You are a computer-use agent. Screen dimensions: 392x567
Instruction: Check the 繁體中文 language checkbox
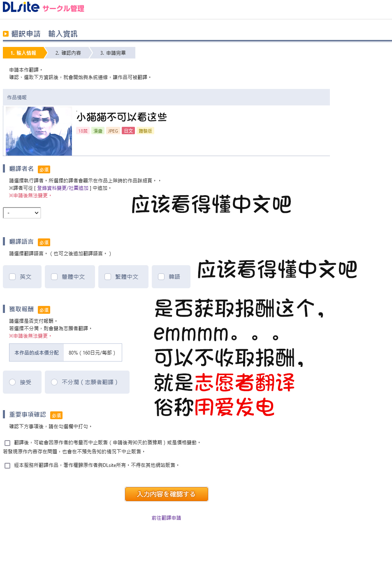tap(108, 277)
